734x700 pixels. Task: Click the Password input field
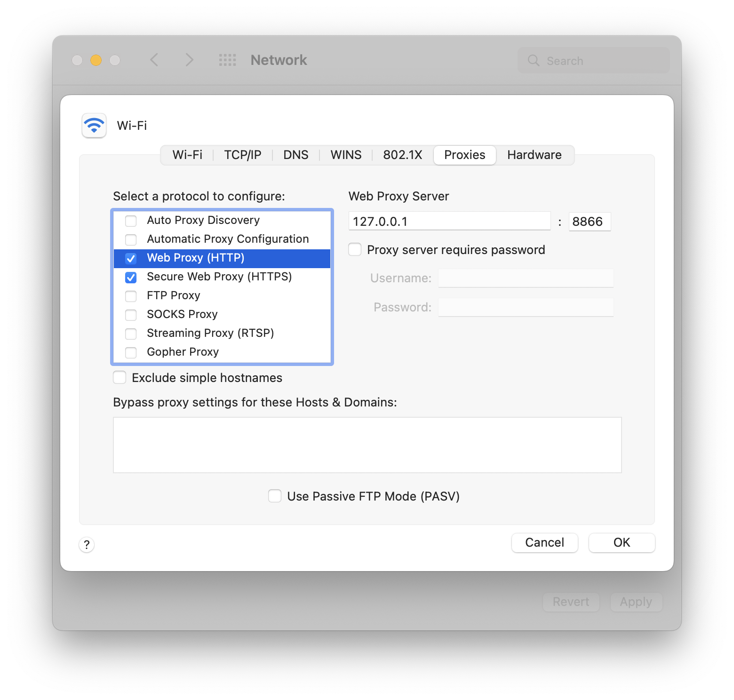point(526,307)
